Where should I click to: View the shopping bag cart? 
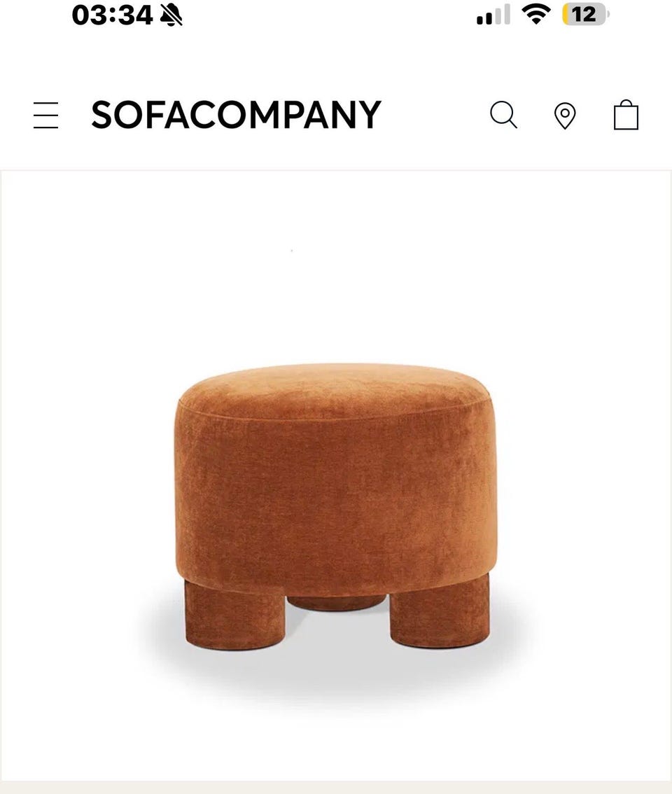tap(626, 114)
